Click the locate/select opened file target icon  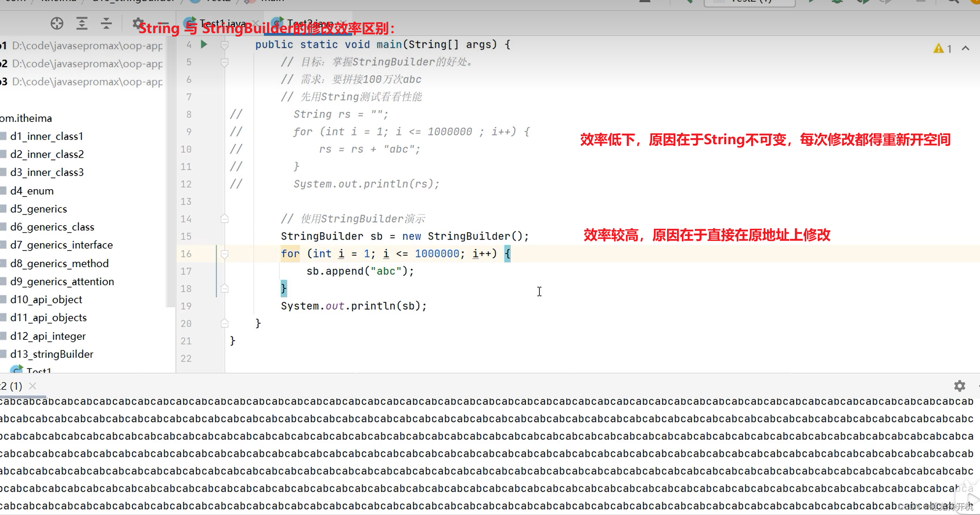coord(57,24)
